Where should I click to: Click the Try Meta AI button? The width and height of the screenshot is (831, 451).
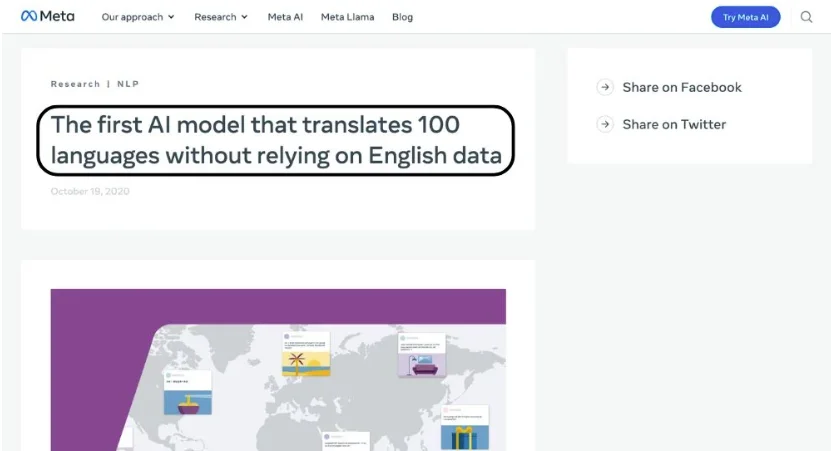pyautogui.click(x=745, y=17)
